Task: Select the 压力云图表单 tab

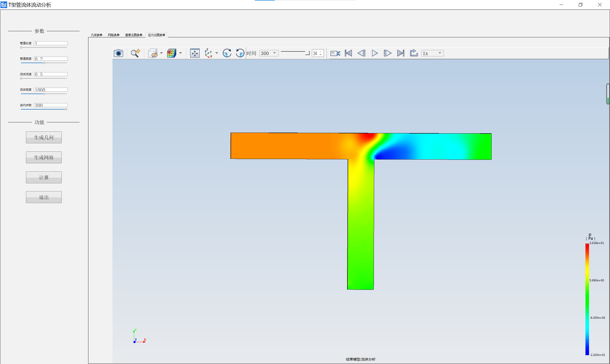Action: click(x=157, y=35)
